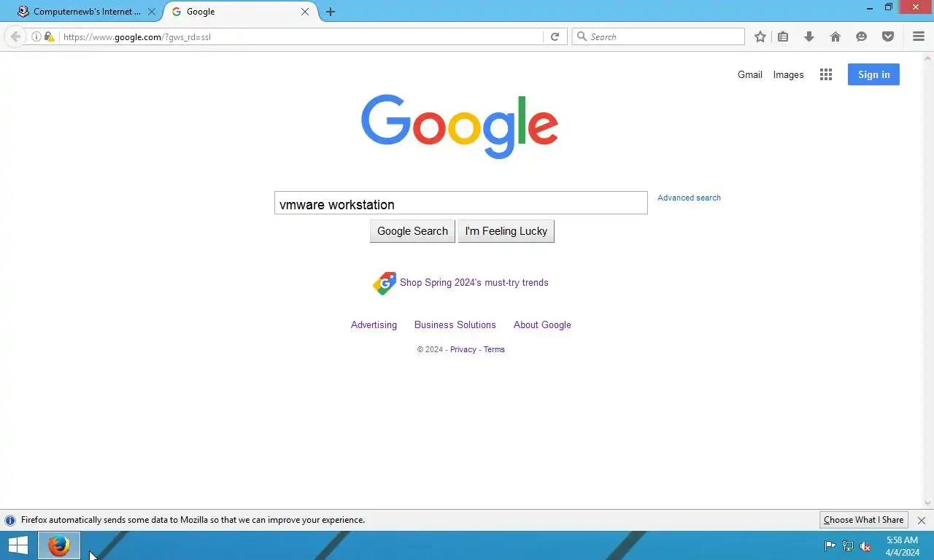
Task: Click the taskbar clock showing 5:58 AM
Action: point(903,546)
